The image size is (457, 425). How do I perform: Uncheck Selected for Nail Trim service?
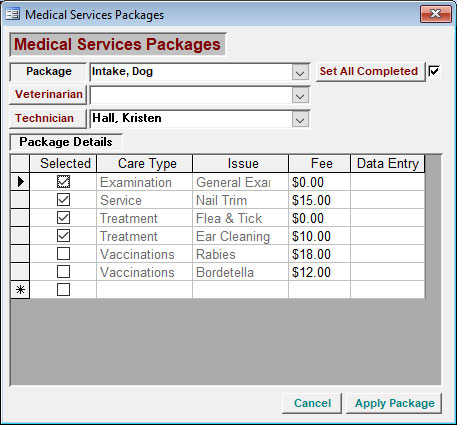[63, 200]
